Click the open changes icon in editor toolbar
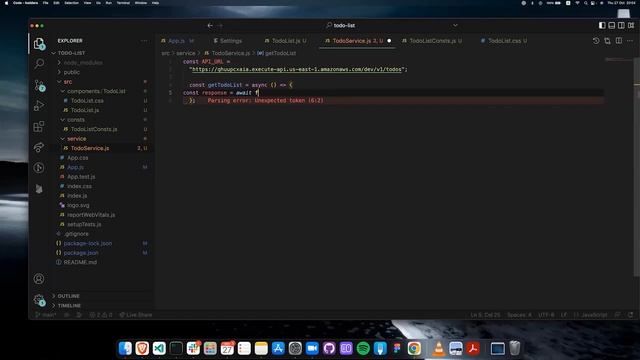 click(607, 41)
